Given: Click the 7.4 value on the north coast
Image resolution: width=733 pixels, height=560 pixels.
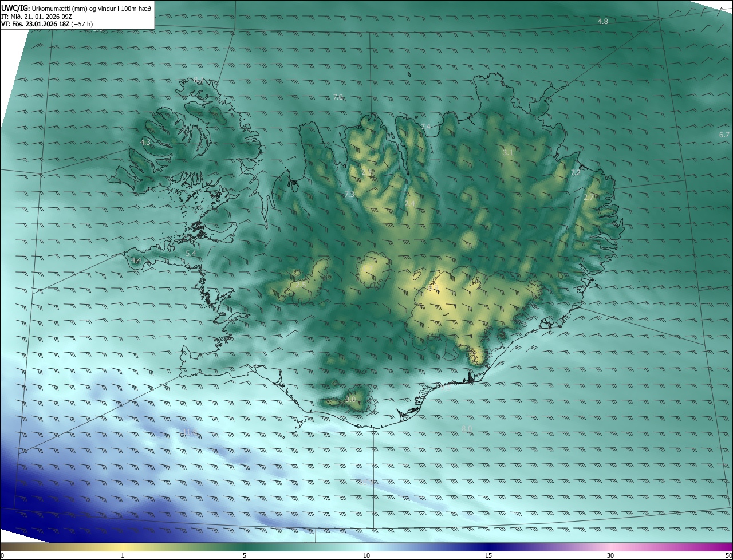Looking at the screenshot, I should coord(425,127).
